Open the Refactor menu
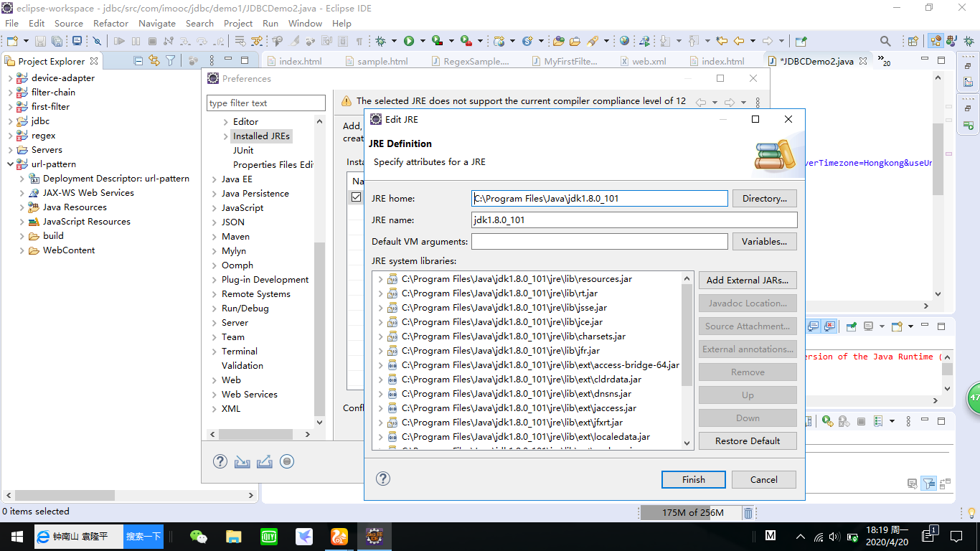This screenshot has height=551, width=980. pos(110,23)
